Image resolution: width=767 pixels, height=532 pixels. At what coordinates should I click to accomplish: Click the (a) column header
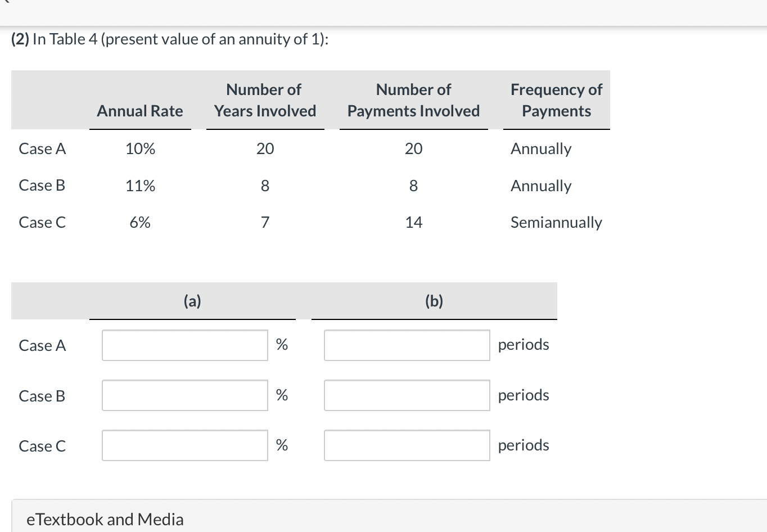(193, 301)
